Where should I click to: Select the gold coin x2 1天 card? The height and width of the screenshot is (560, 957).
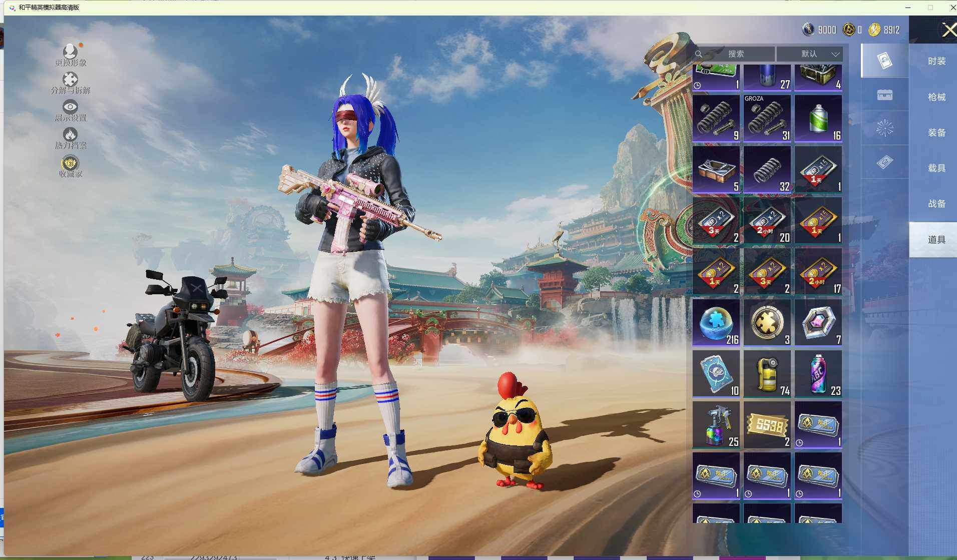(716, 272)
